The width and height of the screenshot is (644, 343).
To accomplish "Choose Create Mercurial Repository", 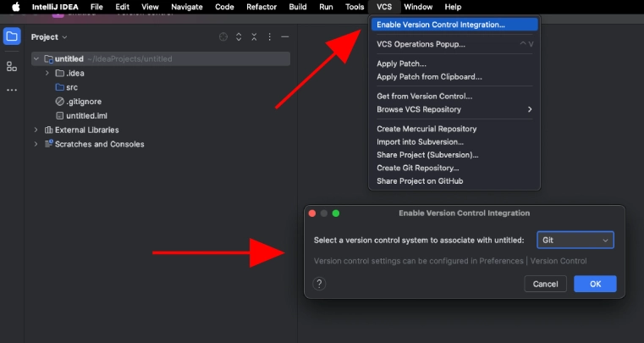I will click(x=454, y=129).
